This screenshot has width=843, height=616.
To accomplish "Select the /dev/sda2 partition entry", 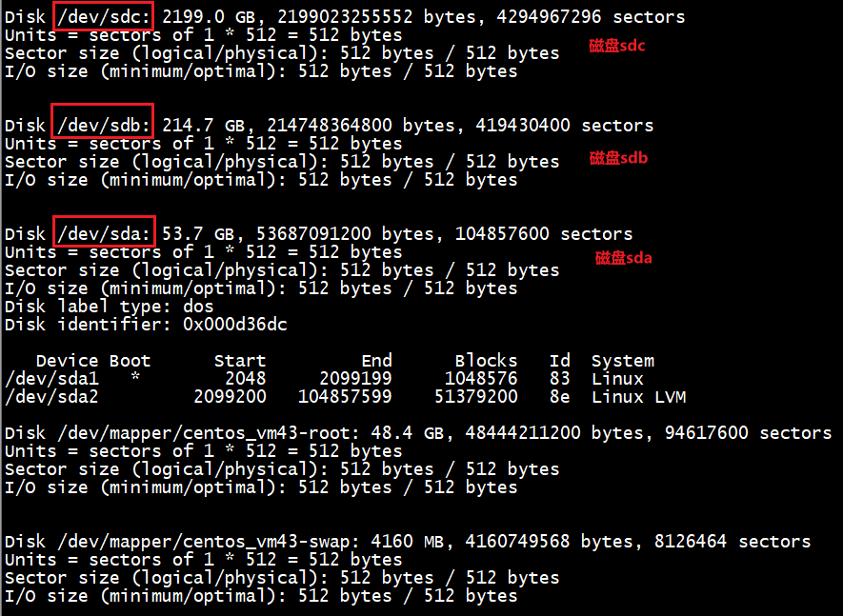I will (41, 397).
